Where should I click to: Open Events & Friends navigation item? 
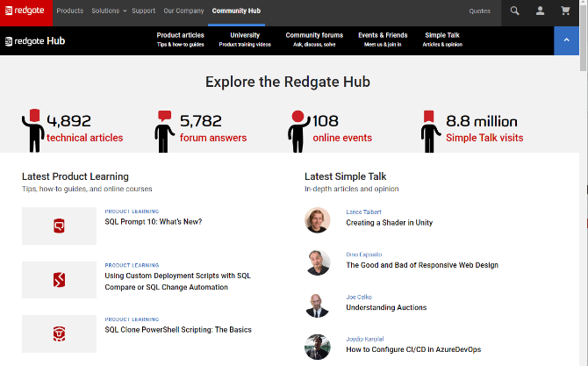(x=383, y=39)
